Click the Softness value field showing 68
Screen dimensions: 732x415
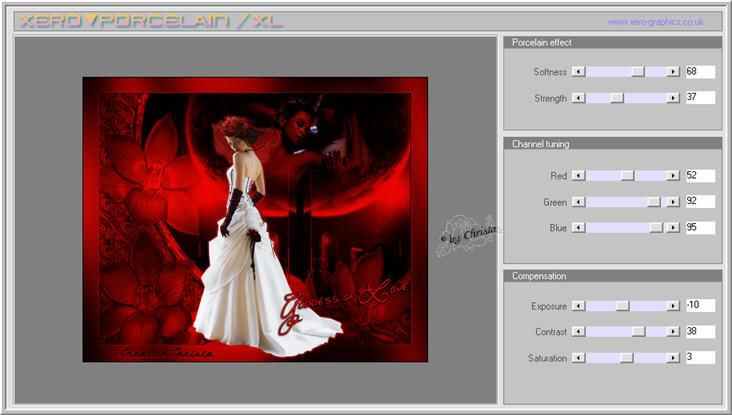(x=700, y=71)
